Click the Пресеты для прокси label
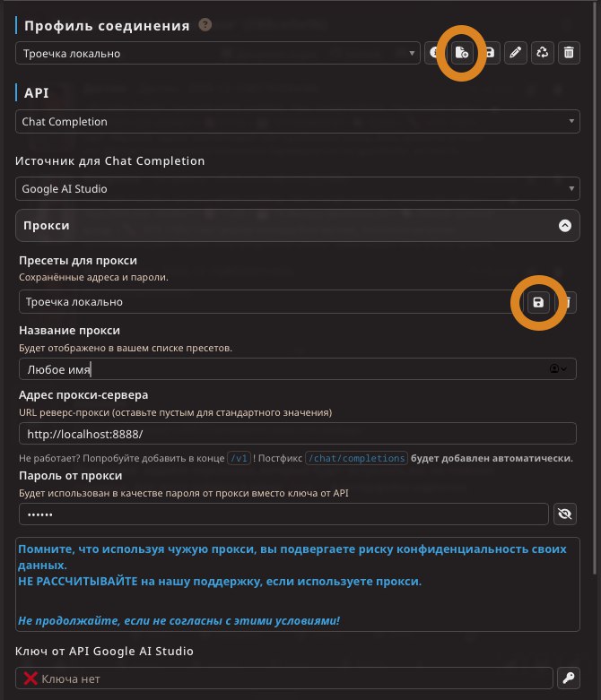Screen dimensions: 601x700 pos(78,260)
